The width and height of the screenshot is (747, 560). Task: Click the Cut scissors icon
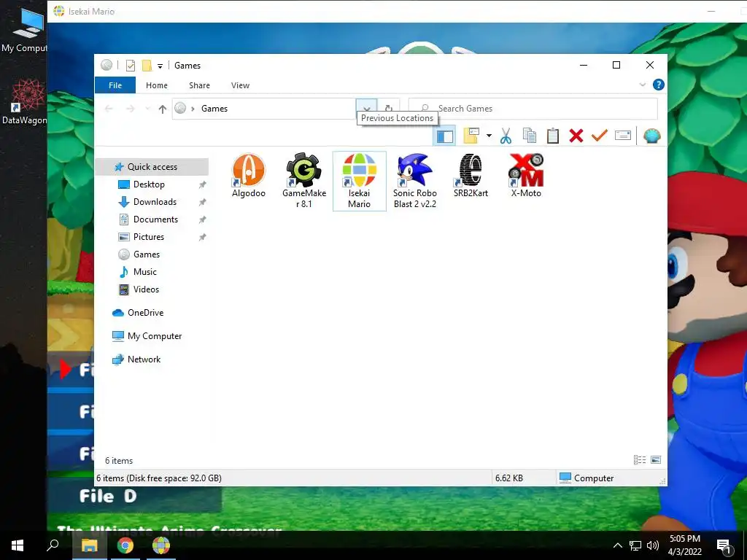pos(506,136)
